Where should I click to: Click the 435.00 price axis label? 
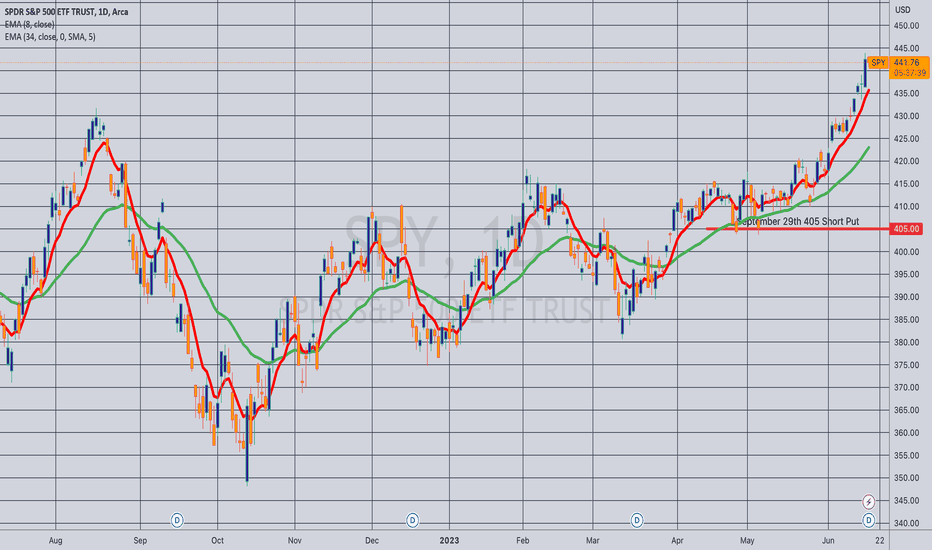[x=906, y=93]
